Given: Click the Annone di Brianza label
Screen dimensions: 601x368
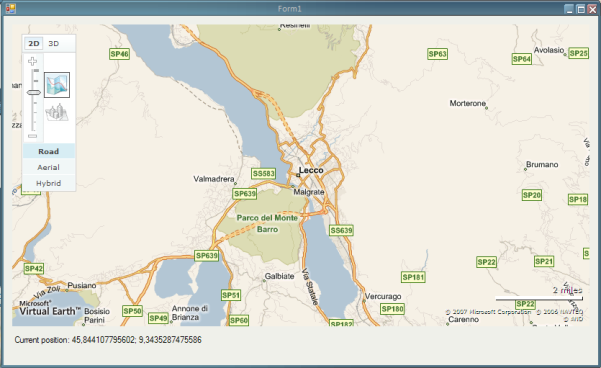Looking at the screenshot, I should [x=190, y=313].
